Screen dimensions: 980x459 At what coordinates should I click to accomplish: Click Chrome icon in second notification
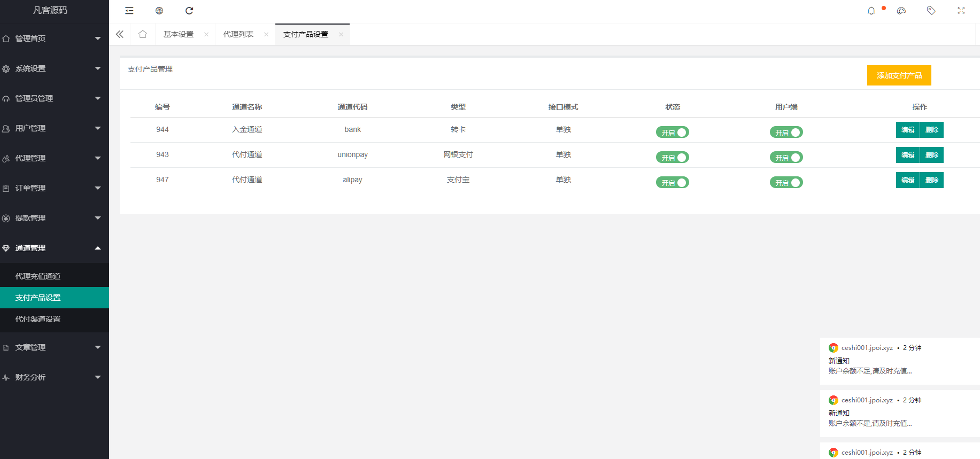point(834,400)
